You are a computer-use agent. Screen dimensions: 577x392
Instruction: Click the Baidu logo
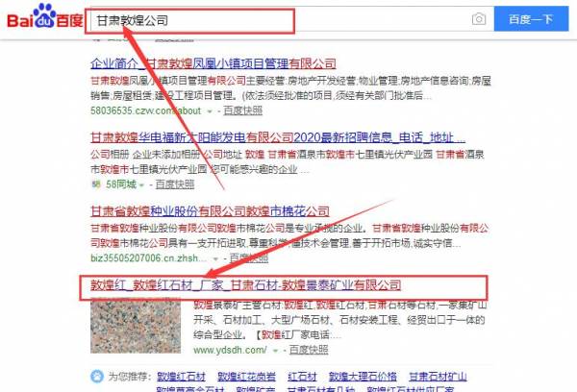42,19
